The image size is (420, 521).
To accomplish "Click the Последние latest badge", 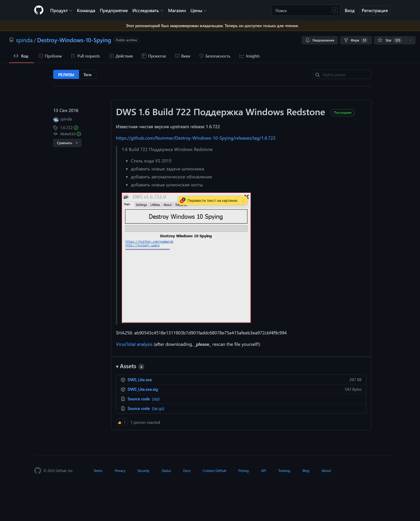I will [x=343, y=112].
